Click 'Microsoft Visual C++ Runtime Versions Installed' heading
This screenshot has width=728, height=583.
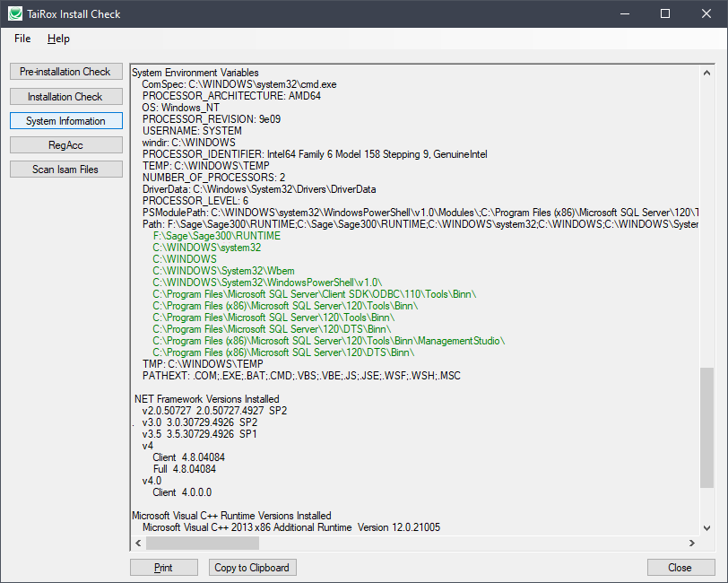pos(231,516)
